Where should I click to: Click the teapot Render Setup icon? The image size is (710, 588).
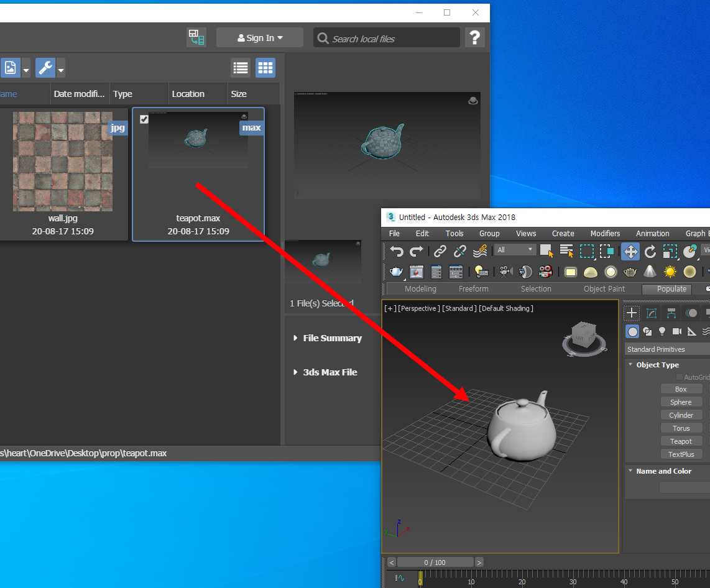(x=396, y=272)
